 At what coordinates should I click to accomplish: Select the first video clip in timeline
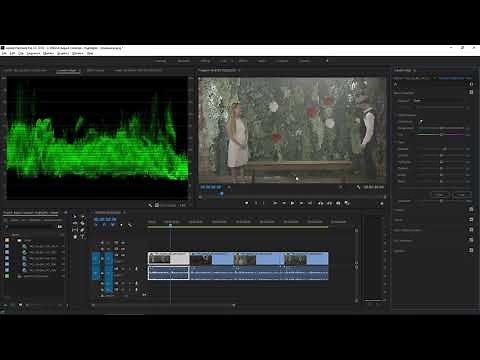coord(169,259)
